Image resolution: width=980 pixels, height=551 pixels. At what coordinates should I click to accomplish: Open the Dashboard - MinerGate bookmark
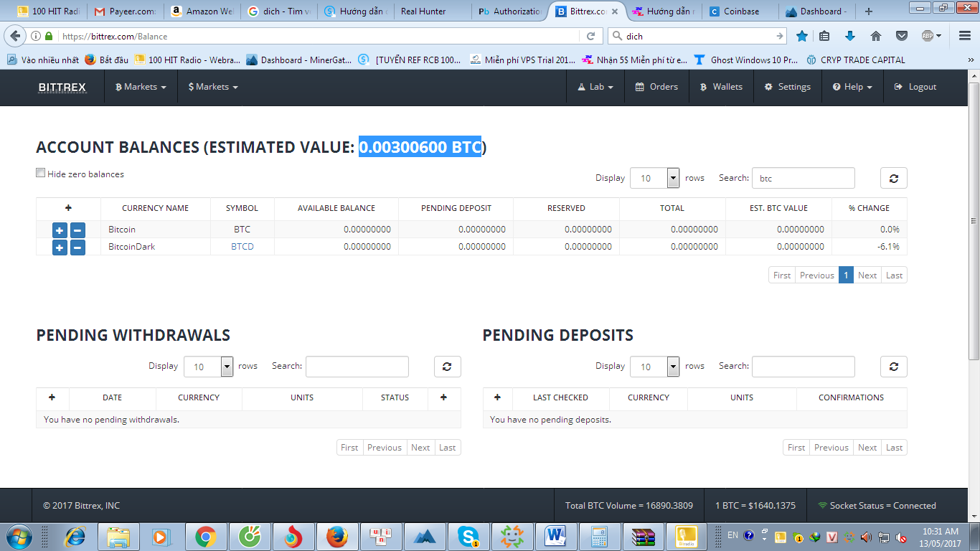299,60
